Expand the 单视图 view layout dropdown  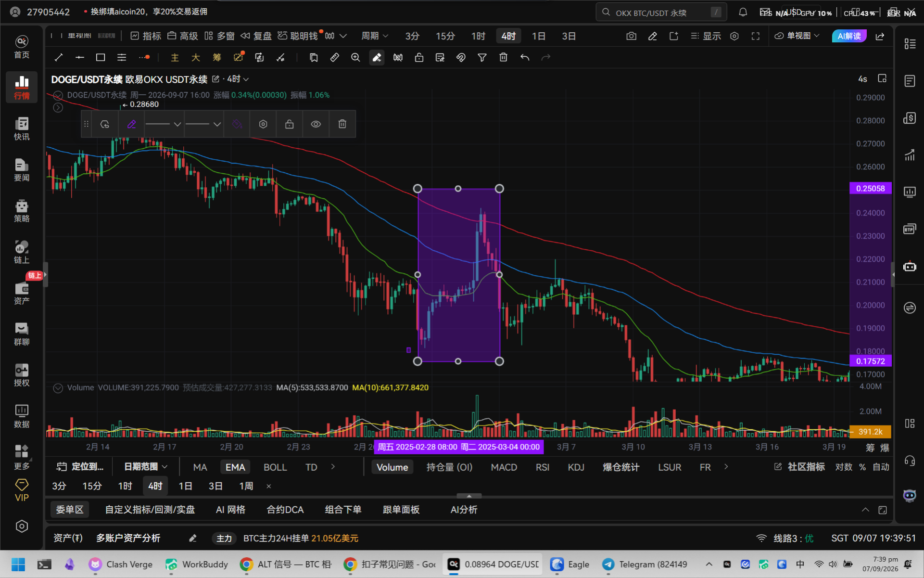[x=797, y=36]
